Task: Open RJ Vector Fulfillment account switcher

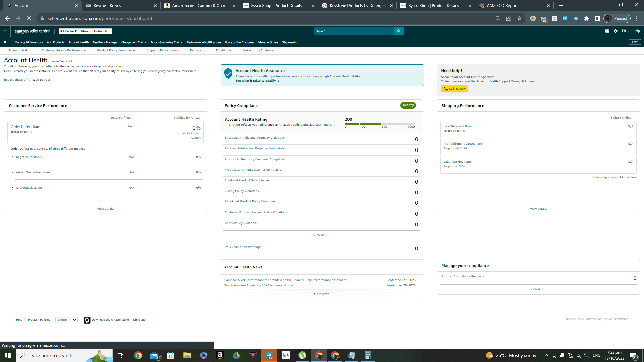Action: (x=86, y=31)
